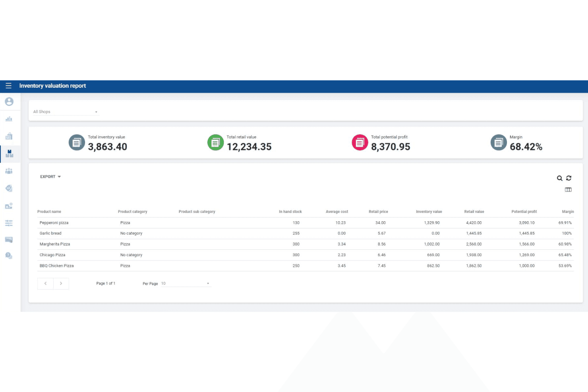Click the 68.42% margin value
This screenshot has height=392, width=588.
[x=526, y=147]
